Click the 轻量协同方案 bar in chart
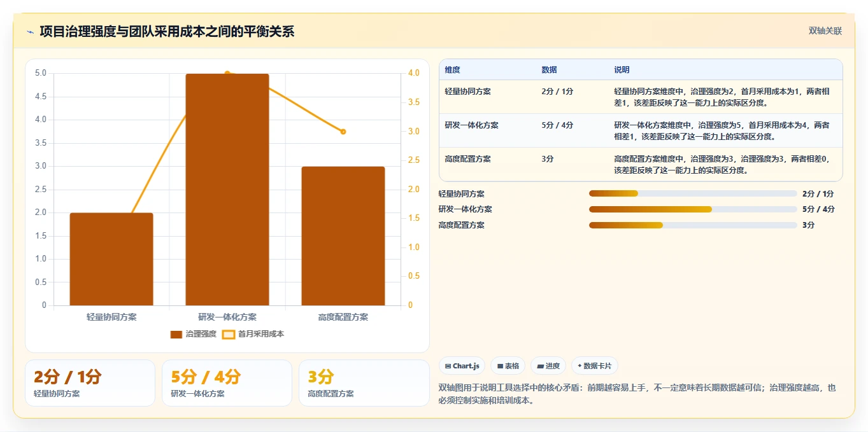Image resolution: width=868 pixels, height=432 pixels. pyautogui.click(x=111, y=259)
